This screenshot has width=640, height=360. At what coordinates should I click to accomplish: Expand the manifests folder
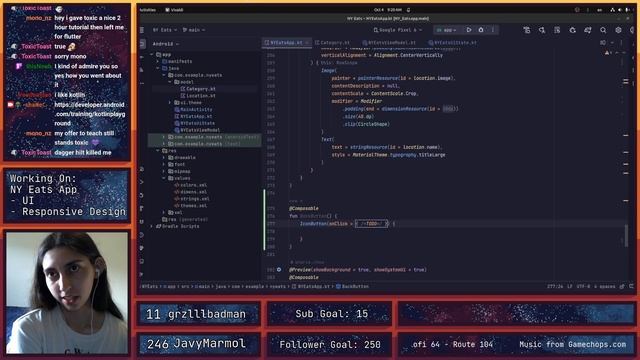(x=158, y=61)
